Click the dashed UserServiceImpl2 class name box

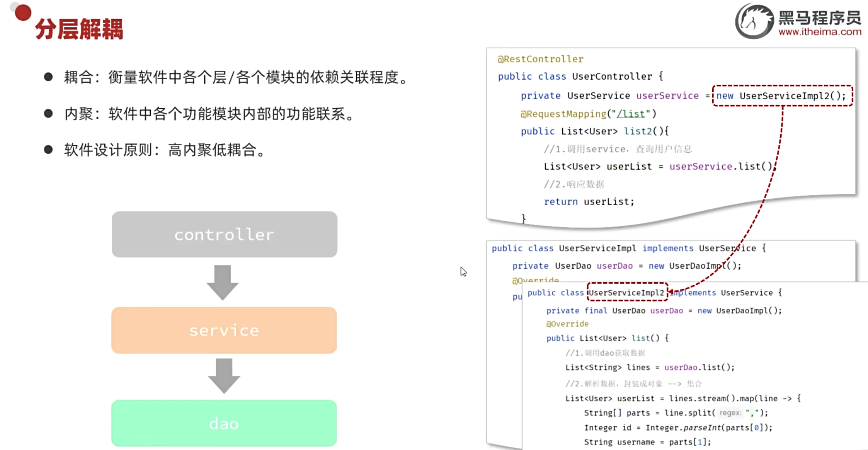pyautogui.click(x=627, y=292)
